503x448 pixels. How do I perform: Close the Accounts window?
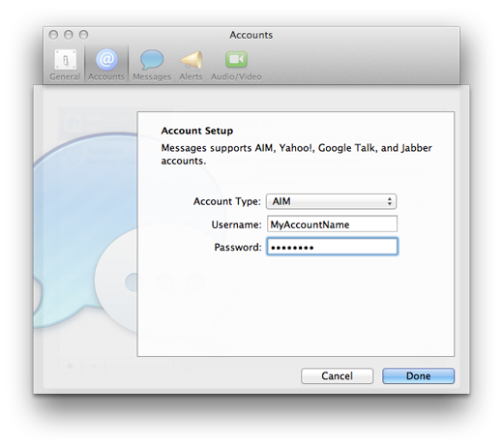coord(53,35)
